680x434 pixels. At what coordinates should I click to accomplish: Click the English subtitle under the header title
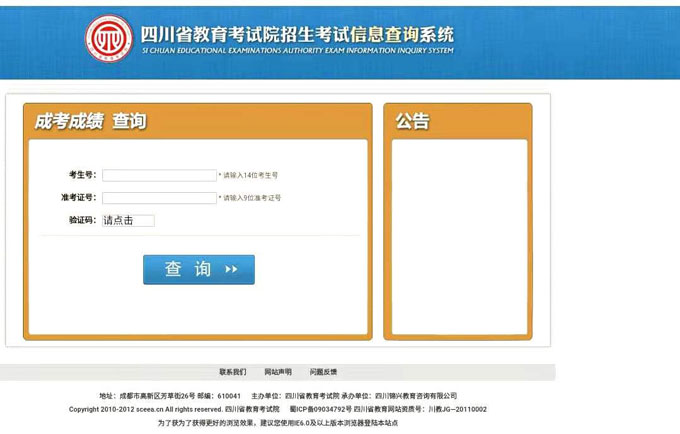[x=297, y=51]
